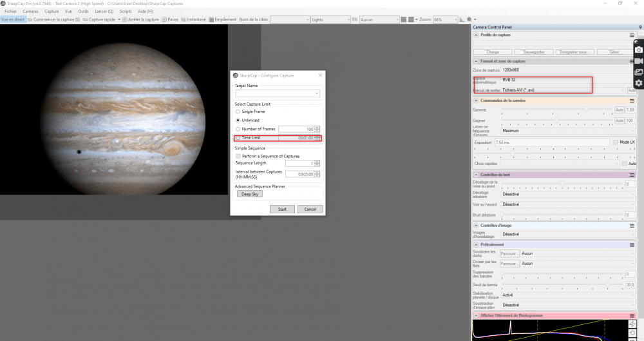The image size is (644, 341).
Task: Open the Cameras menu
Action: tap(30, 12)
